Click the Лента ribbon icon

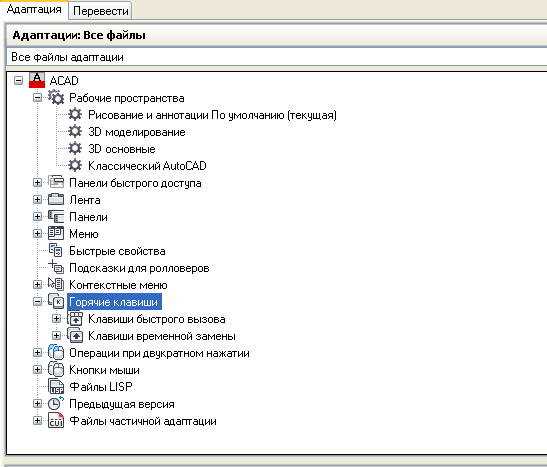(56, 199)
